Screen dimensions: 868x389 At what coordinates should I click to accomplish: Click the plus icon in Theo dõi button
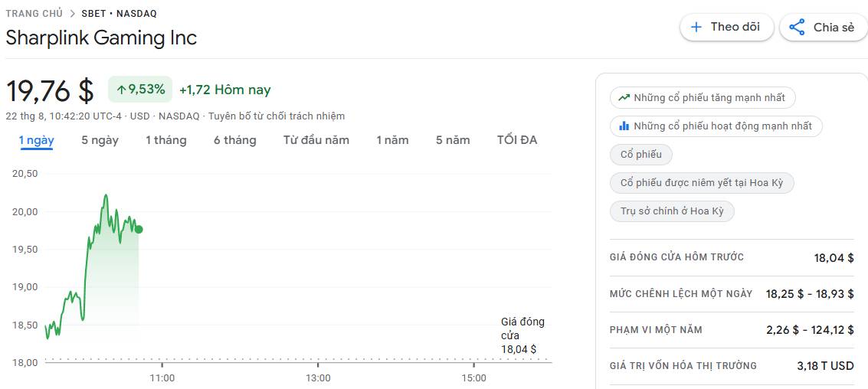[x=696, y=27]
